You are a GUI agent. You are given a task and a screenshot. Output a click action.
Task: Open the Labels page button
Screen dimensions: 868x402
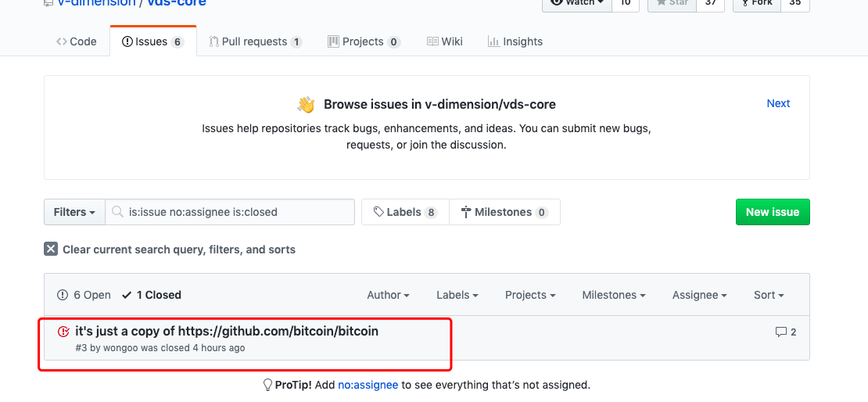[x=405, y=212]
